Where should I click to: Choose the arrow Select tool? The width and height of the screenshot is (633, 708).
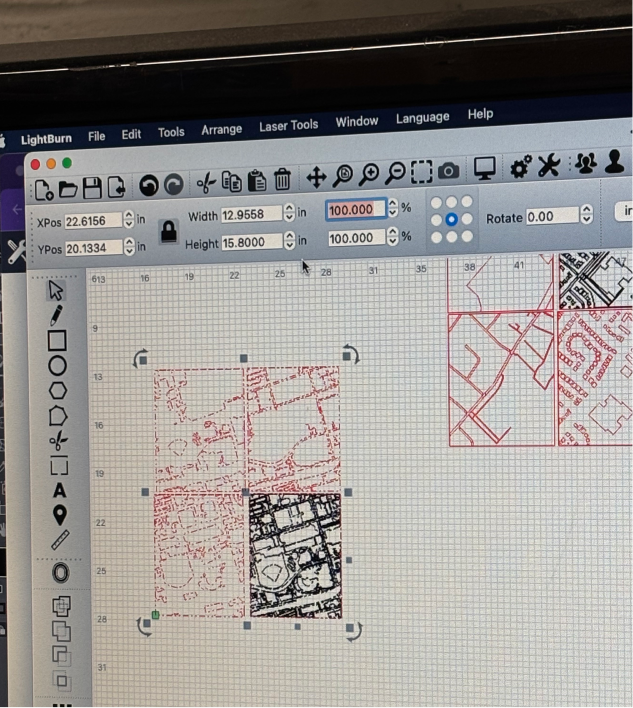(x=56, y=290)
